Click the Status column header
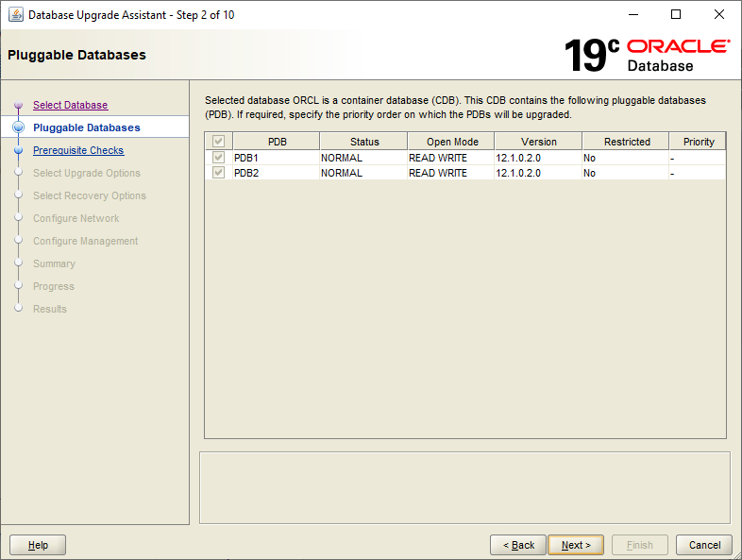Image resolution: width=742 pixels, height=560 pixels. 363,141
